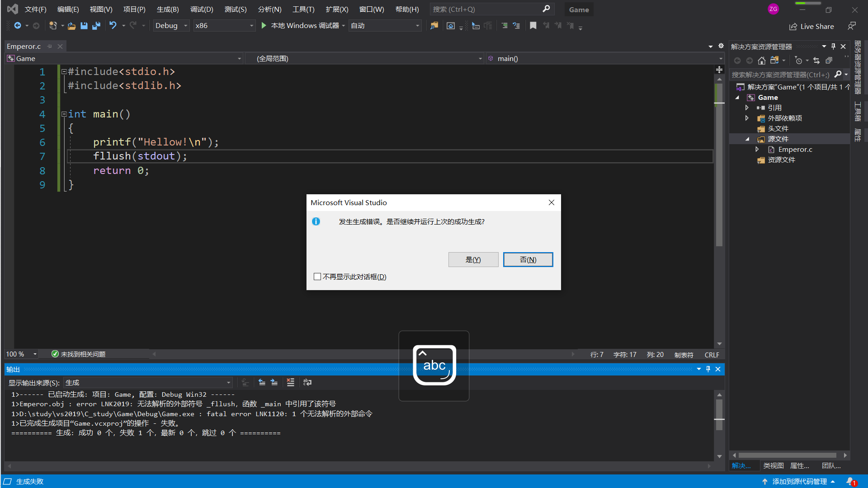
Task: Open the 工具(T) menu
Action: 303,9
